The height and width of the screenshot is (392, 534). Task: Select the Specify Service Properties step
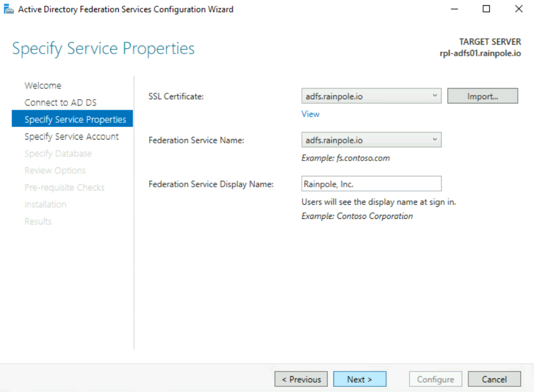pos(75,119)
